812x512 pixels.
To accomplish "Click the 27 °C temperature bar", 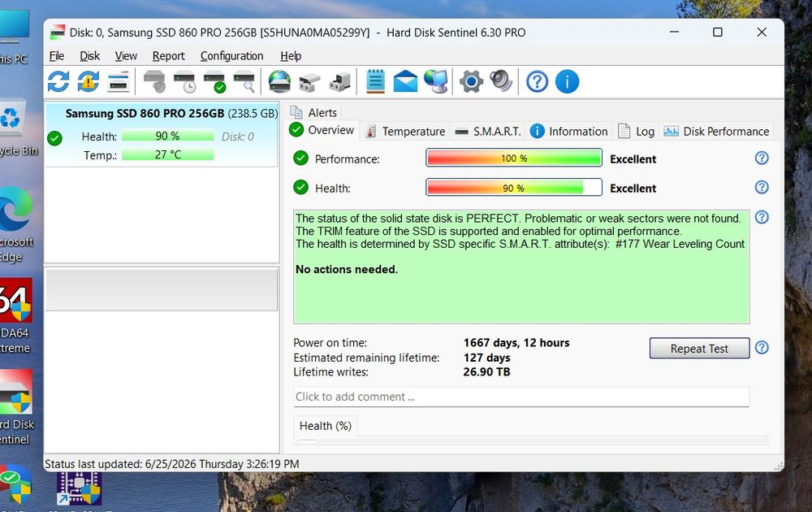I will [168, 155].
